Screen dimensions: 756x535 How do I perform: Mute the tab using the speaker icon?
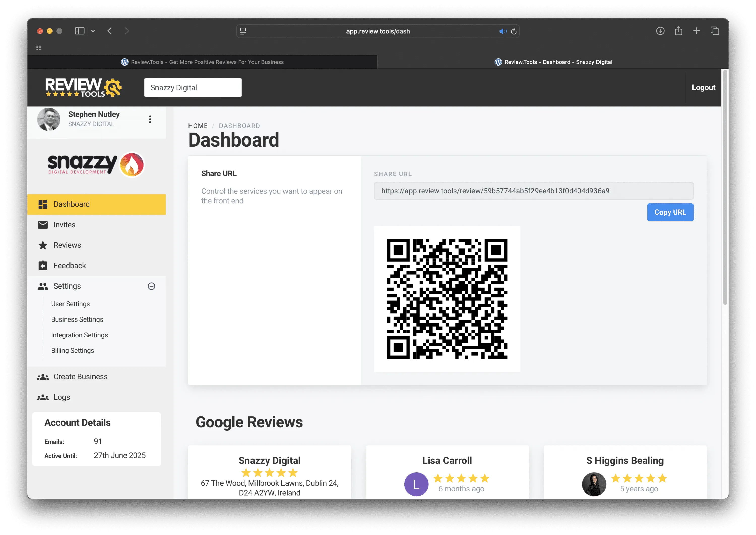click(502, 31)
